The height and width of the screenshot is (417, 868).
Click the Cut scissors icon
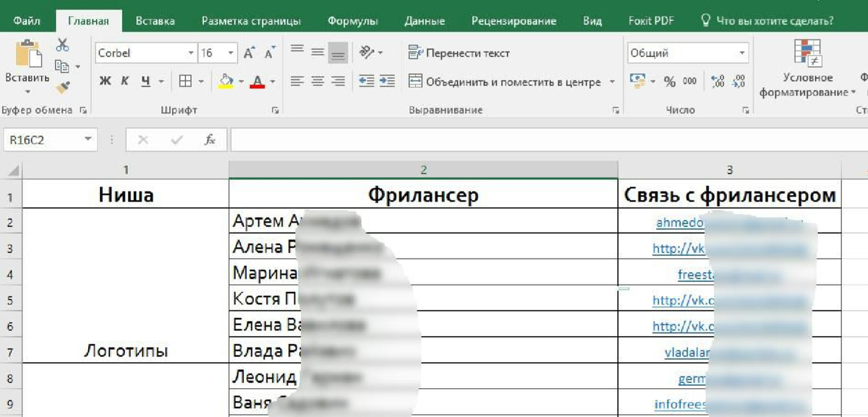point(62,45)
